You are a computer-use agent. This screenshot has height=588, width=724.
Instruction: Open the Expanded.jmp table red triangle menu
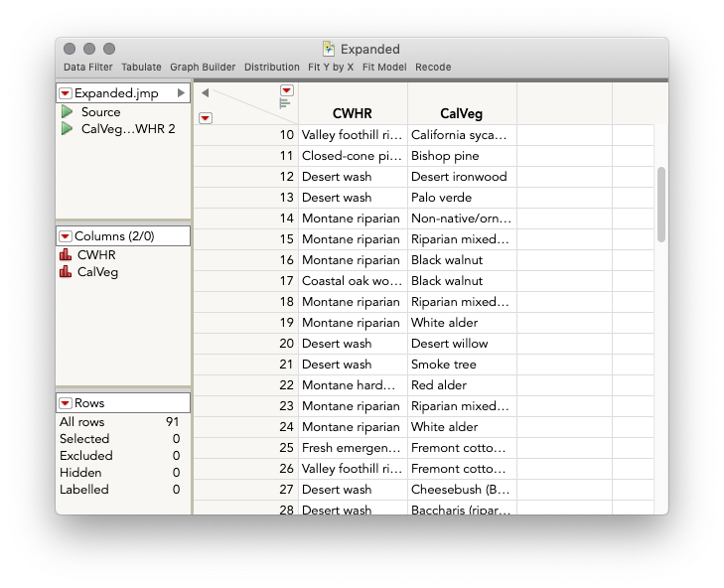(66, 93)
